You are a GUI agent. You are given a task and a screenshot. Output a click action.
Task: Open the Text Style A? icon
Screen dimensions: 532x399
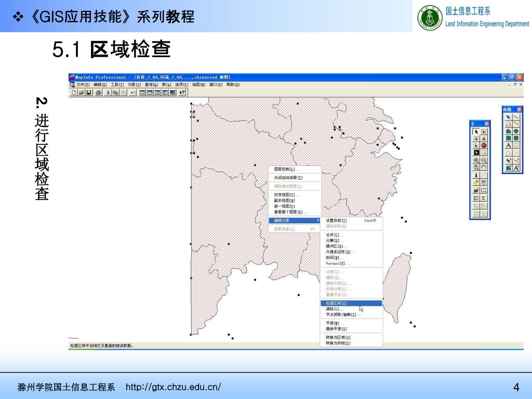coord(516,168)
